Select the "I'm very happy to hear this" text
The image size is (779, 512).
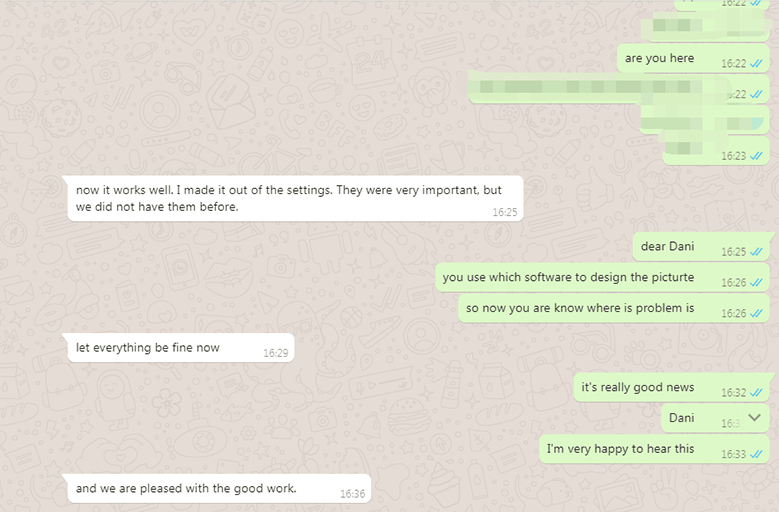tap(620, 449)
